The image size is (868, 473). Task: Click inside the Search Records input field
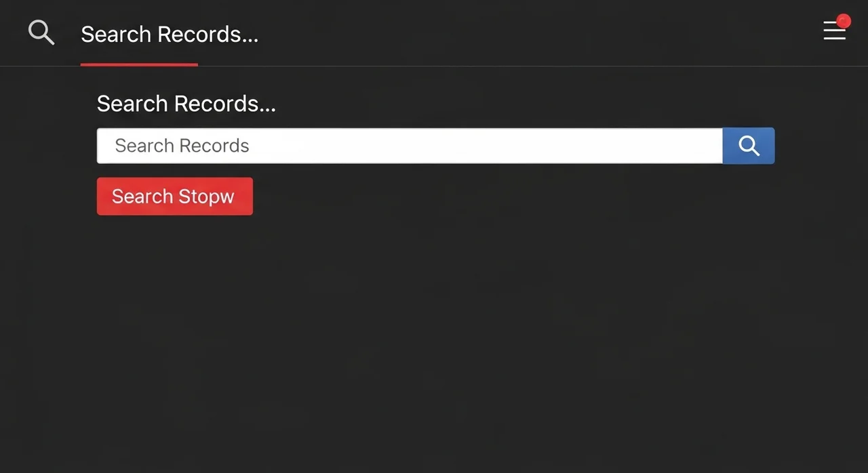[x=410, y=146]
